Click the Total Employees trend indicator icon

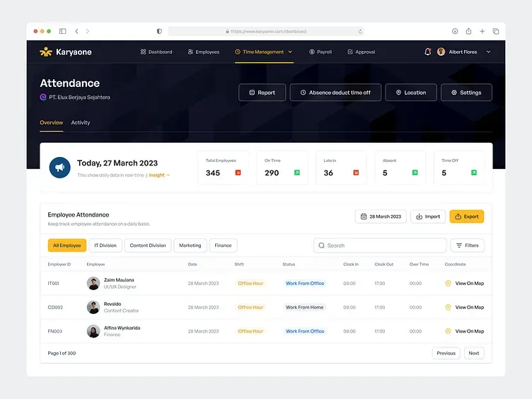click(238, 173)
